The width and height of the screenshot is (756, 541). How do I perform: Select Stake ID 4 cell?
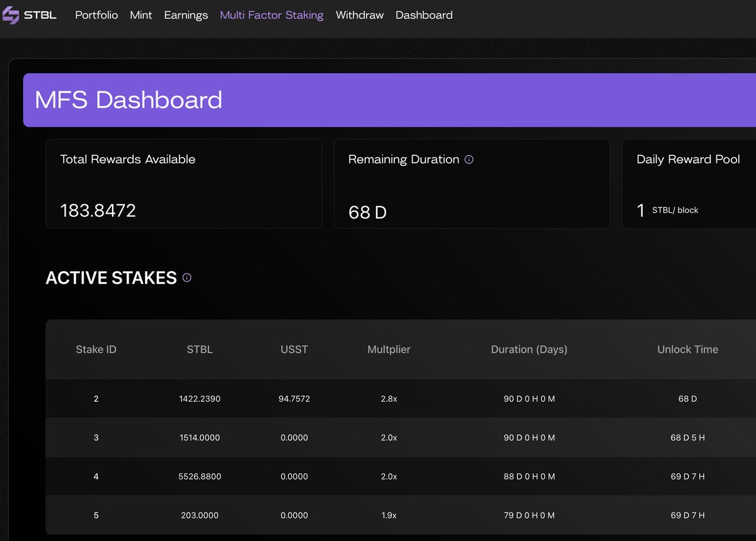(96, 476)
